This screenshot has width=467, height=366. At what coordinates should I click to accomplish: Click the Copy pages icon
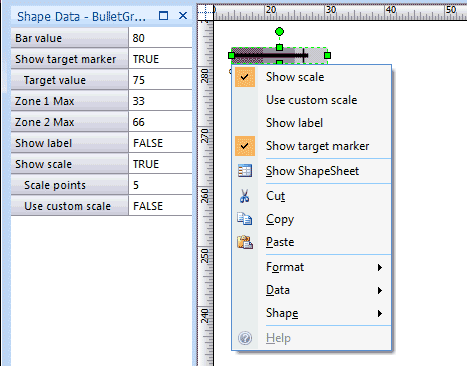tap(245, 219)
